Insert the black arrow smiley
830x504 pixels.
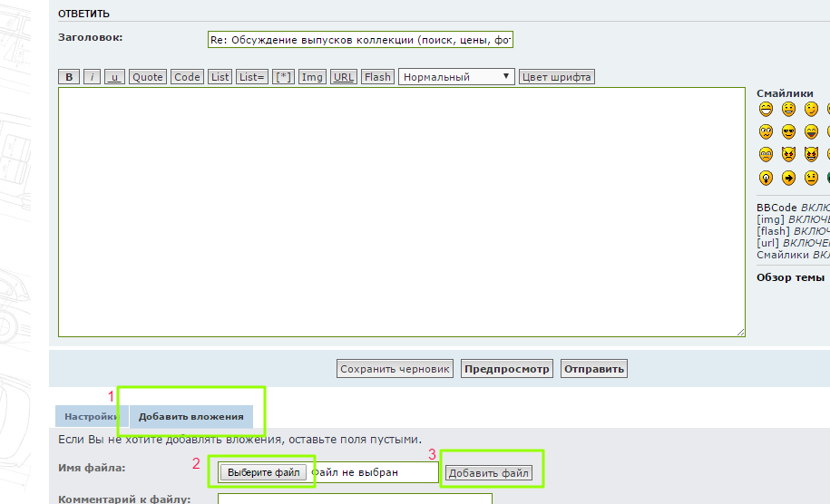coord(788,178)
